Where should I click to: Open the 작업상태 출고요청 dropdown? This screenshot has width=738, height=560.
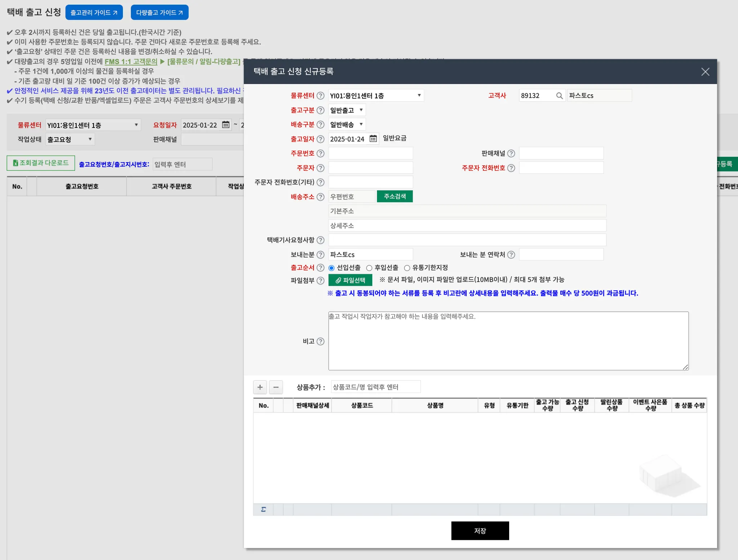click(70, 139)
